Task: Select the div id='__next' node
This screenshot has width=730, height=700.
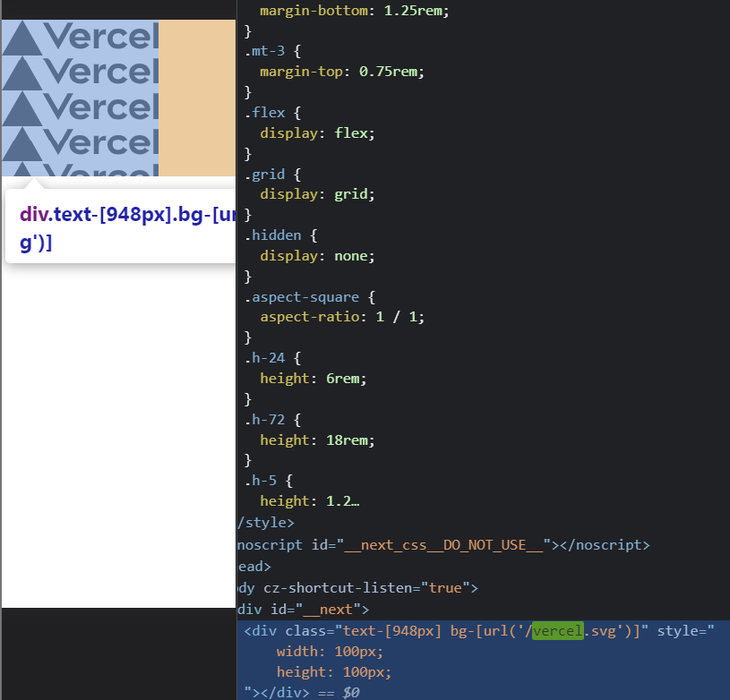Action: [304, 610]
